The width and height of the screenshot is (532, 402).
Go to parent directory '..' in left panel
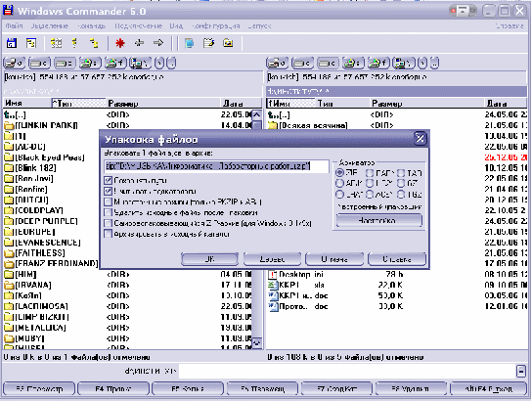171,63
